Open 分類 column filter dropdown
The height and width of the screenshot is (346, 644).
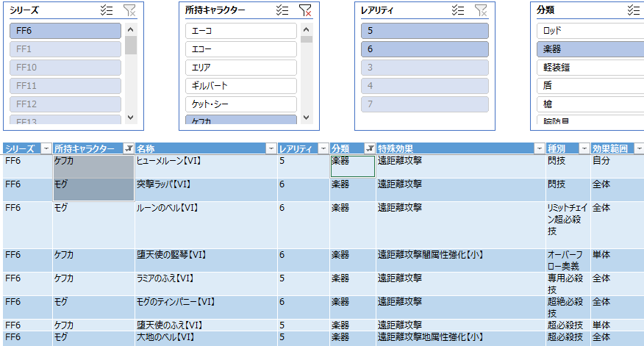[370, 148]
